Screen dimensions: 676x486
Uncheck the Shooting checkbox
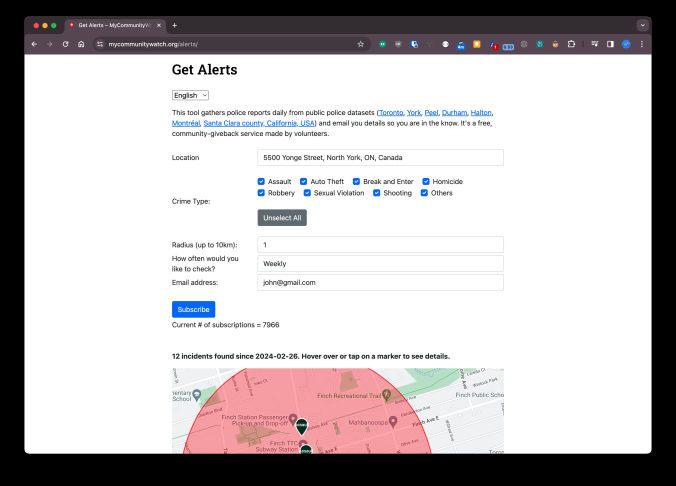pyautogui.click(x=377, y=193)
